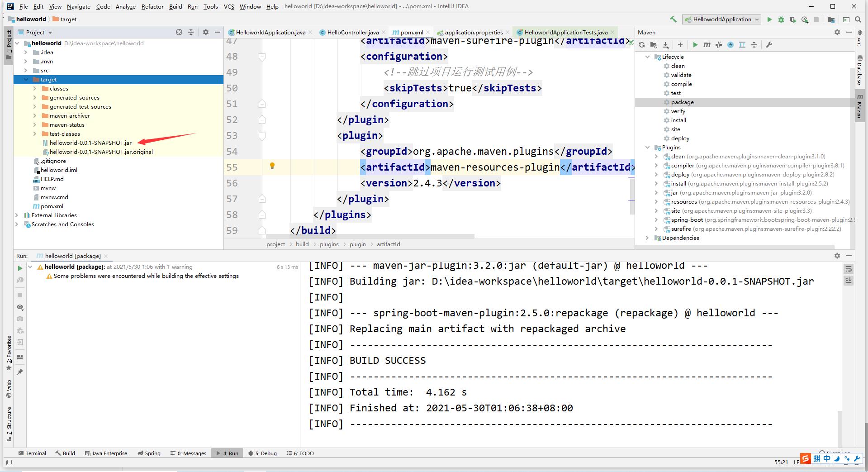Open the HelloworldApplication run configuration dropdown
The height and width of the screenshot is (472, 868).
click(722, 19)
